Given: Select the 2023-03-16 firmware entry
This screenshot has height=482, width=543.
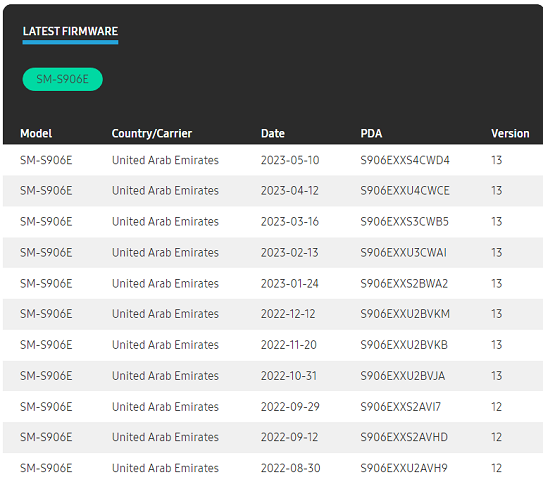Looking at the screenshot, I should [273, 222].
